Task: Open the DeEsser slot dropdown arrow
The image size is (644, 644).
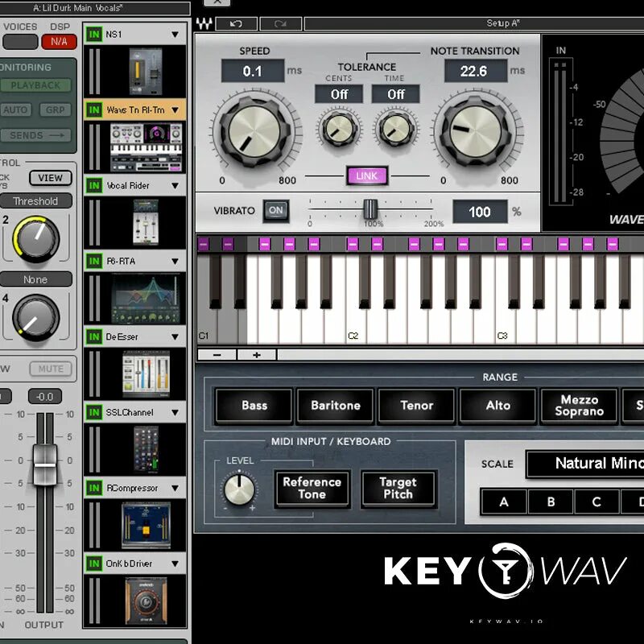Action: click(175, 336)
